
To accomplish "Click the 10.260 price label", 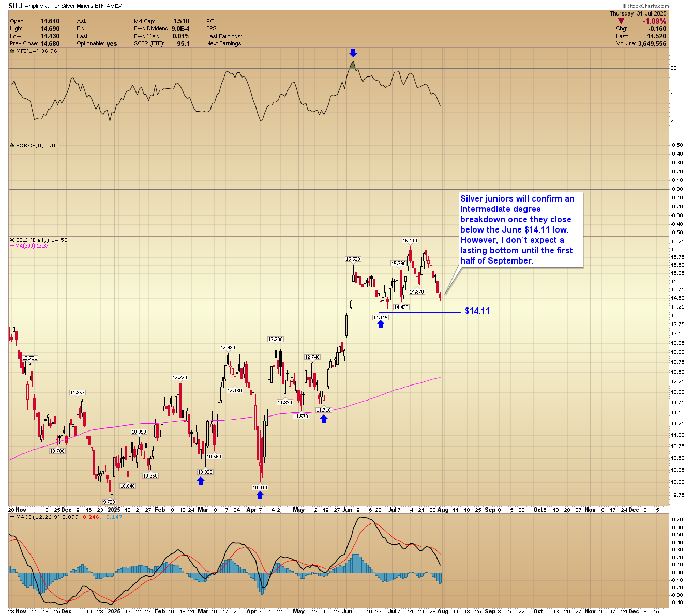I will [x=150, y=476].
